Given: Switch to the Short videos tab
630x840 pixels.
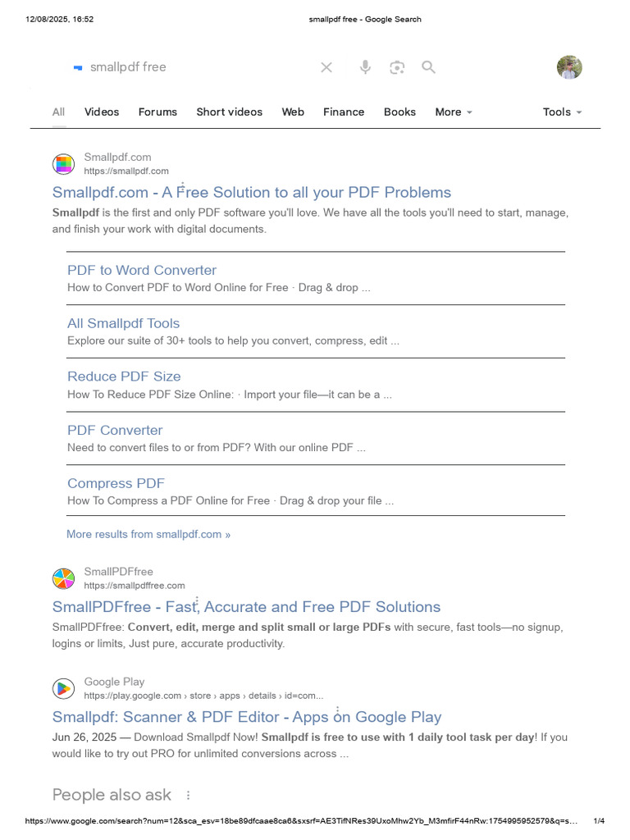Looking at the screenshot, I should 230,112.
